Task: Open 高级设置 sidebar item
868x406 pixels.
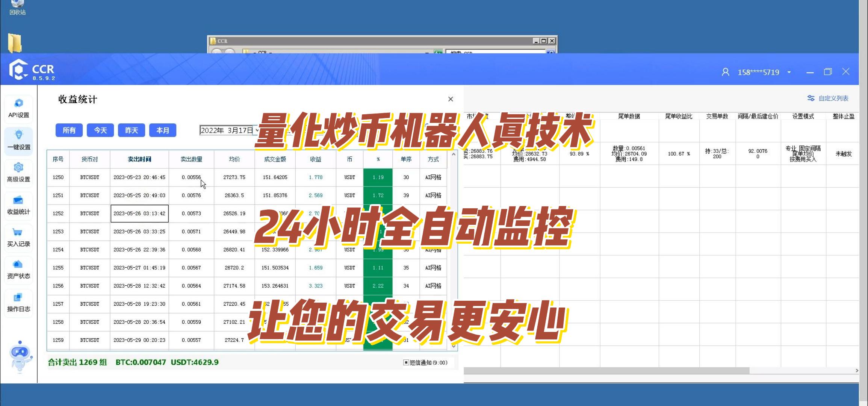Action: pos(18,173)
